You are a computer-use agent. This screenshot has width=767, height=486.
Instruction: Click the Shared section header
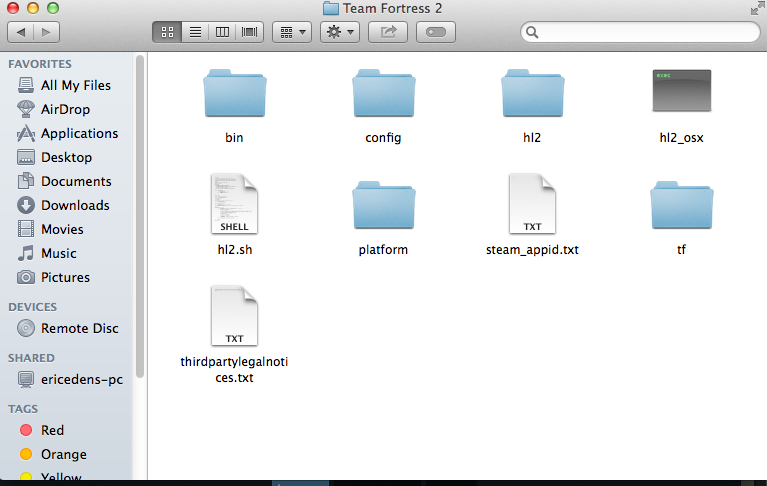pyautogui.click(x=31, y=358)
